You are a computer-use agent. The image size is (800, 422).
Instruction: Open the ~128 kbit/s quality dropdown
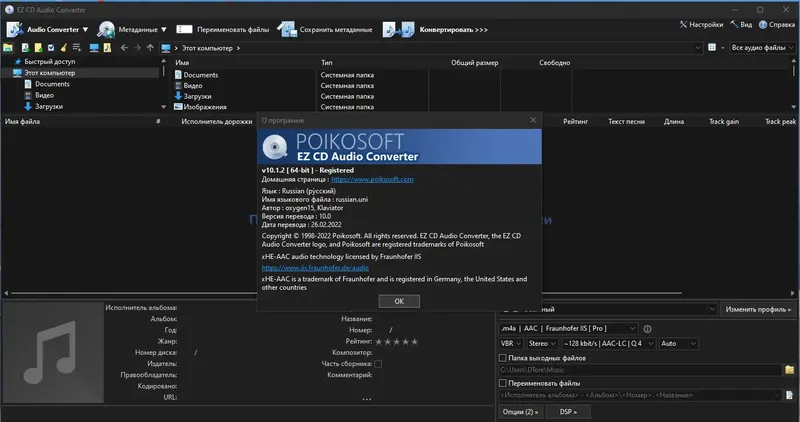pos(608,344)
